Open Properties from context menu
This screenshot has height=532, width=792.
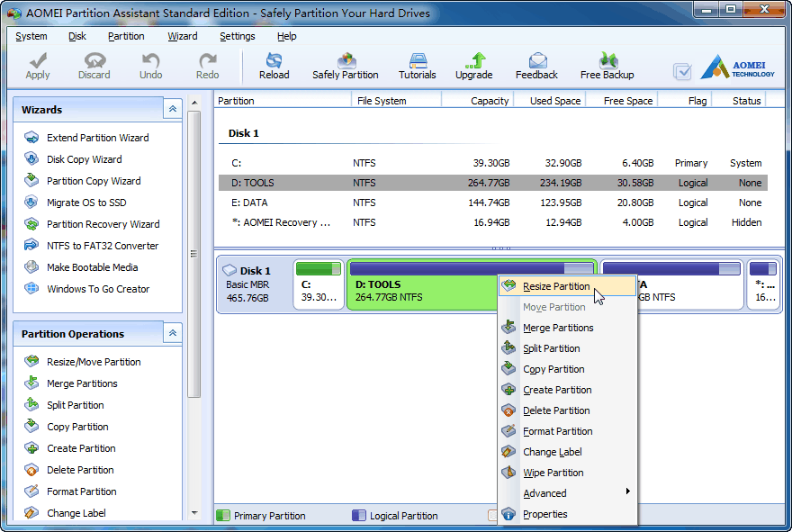click(x=567, y=514)
